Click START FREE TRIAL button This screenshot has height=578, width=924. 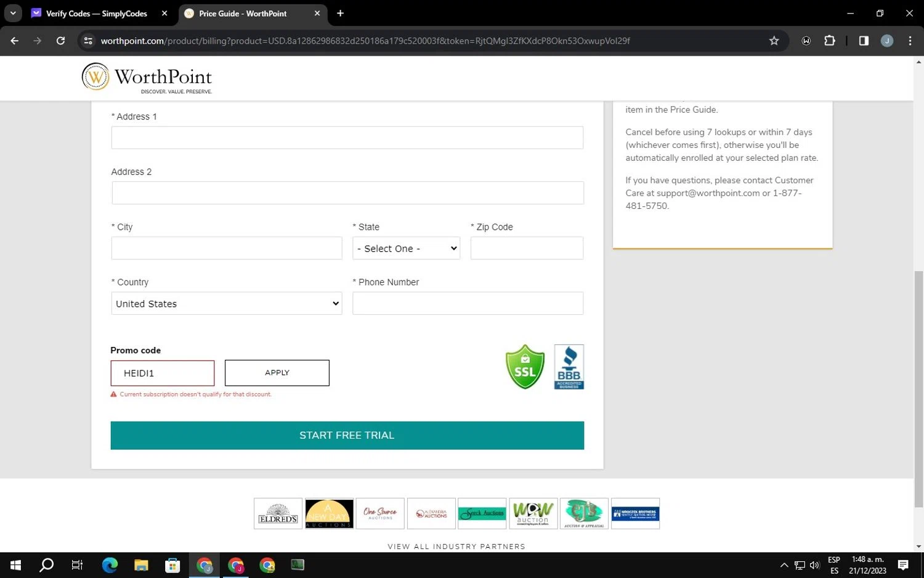click(x=347, y=436)
